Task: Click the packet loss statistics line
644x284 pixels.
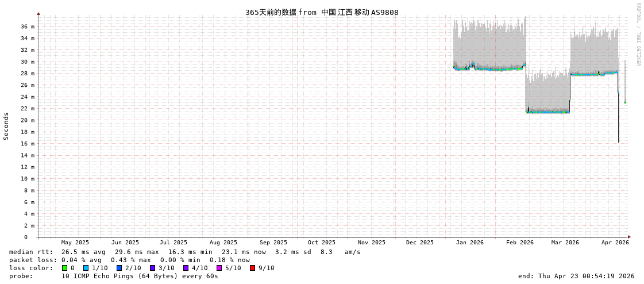Action: tap(129, 260)
